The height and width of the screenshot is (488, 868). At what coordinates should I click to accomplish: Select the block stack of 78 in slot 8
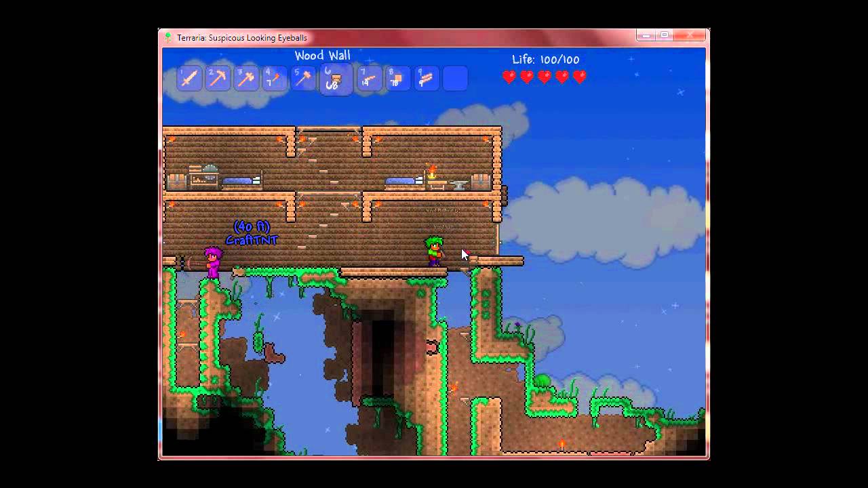tap(397, 79)
